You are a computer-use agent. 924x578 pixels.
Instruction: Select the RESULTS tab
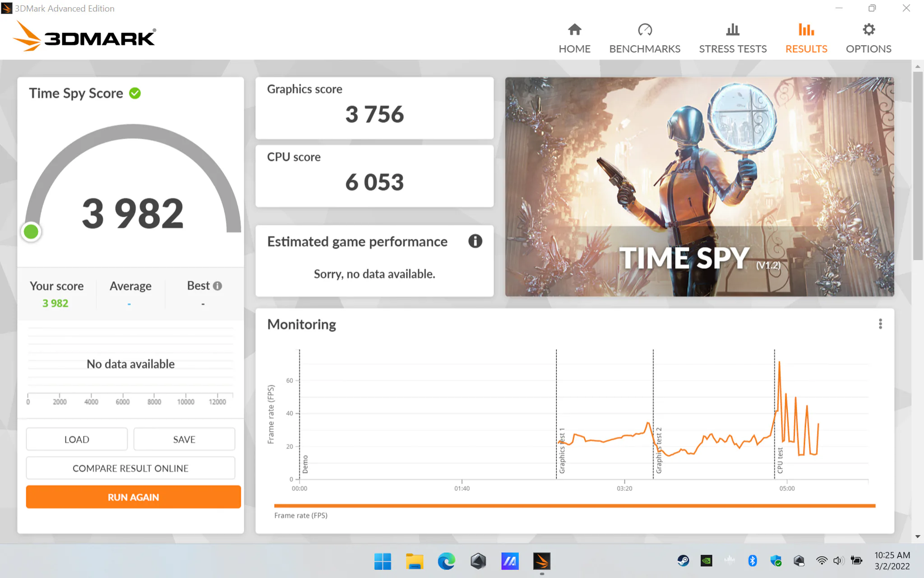point(806,38)
